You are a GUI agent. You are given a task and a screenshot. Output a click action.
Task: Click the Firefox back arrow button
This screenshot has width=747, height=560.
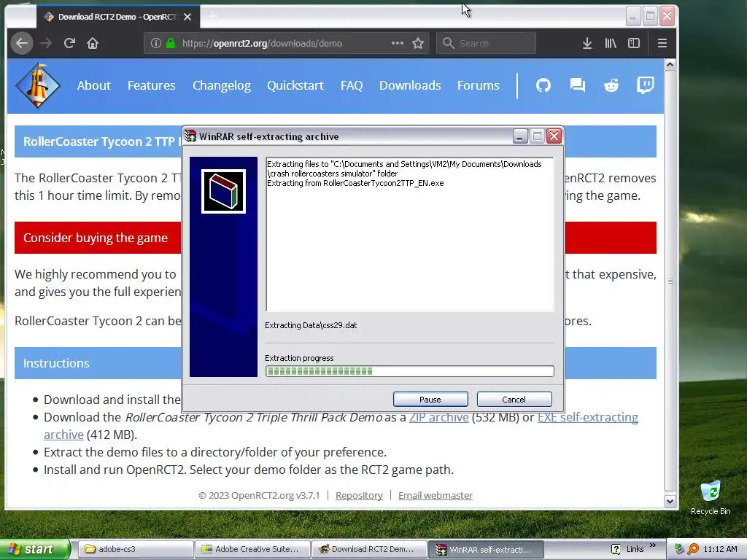coord(22,43)
